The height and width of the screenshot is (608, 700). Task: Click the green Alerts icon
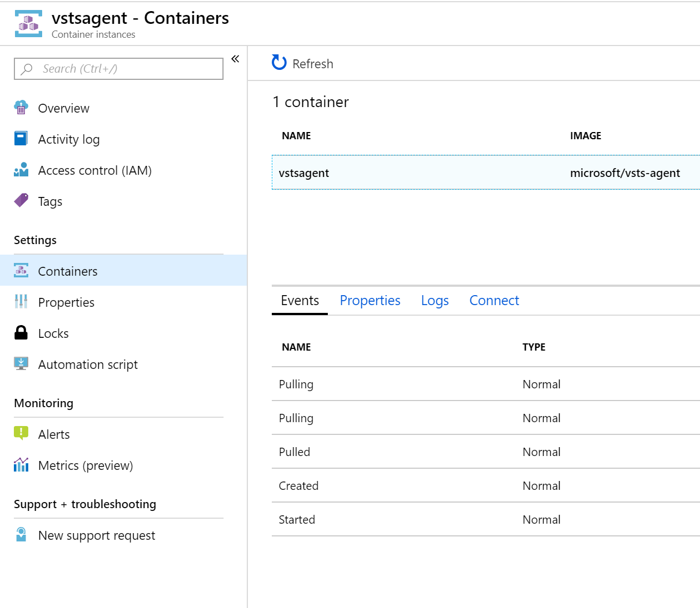[x=21, y=433]
